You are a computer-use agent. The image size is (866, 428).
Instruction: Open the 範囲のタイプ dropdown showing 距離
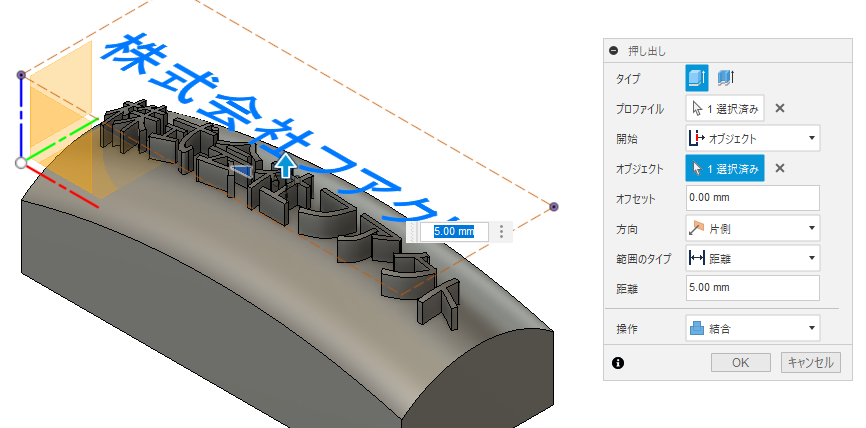click(753, 258)
